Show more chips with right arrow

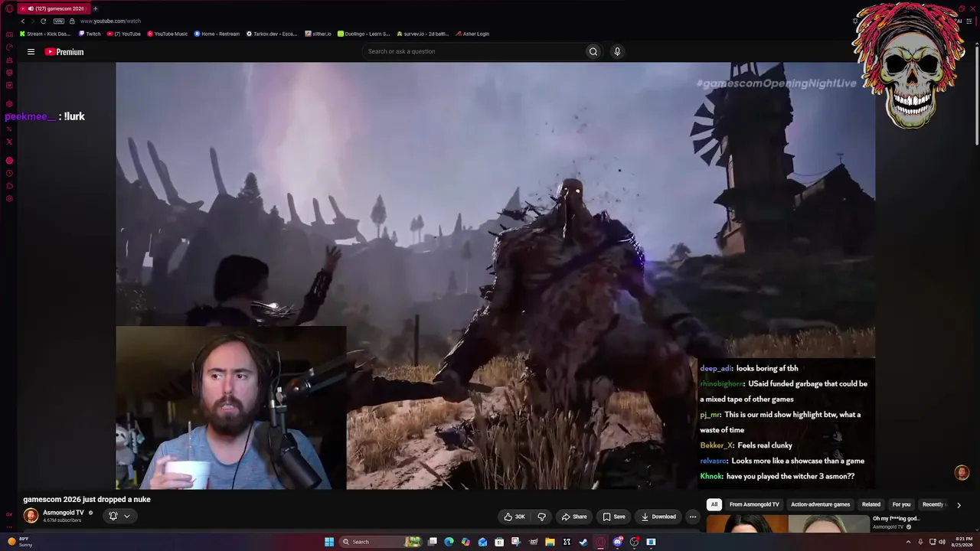959,505
